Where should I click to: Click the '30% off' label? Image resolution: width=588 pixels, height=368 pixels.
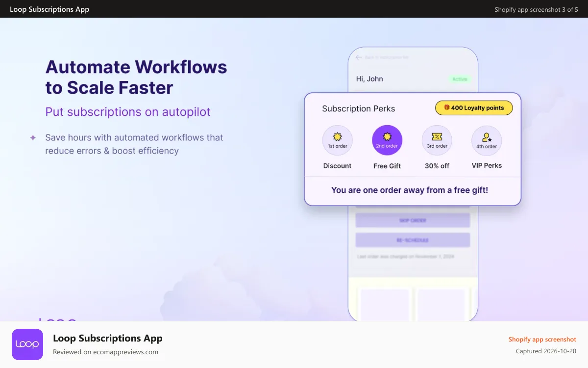coord(437,166)
